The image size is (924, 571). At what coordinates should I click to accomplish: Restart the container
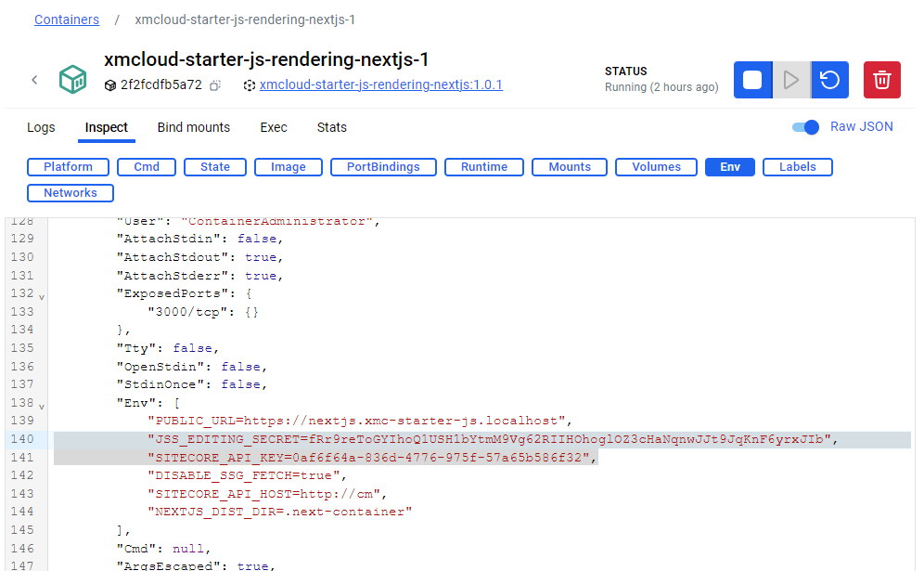coord(829,80)
